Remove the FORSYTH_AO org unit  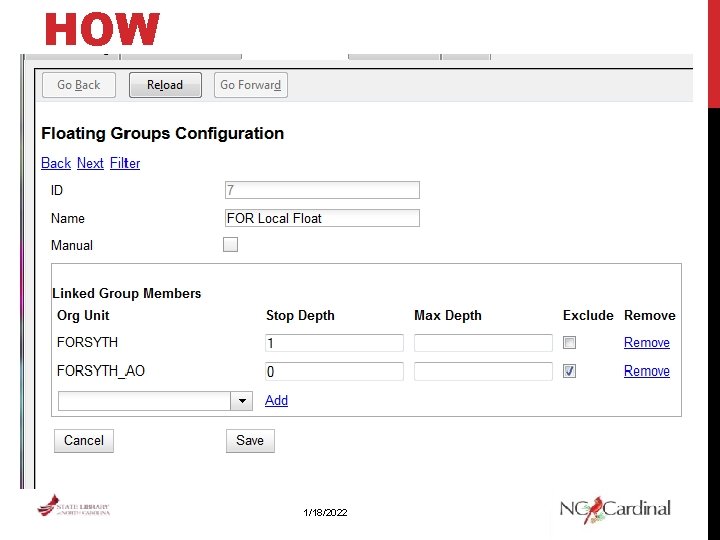pos(647,371)
